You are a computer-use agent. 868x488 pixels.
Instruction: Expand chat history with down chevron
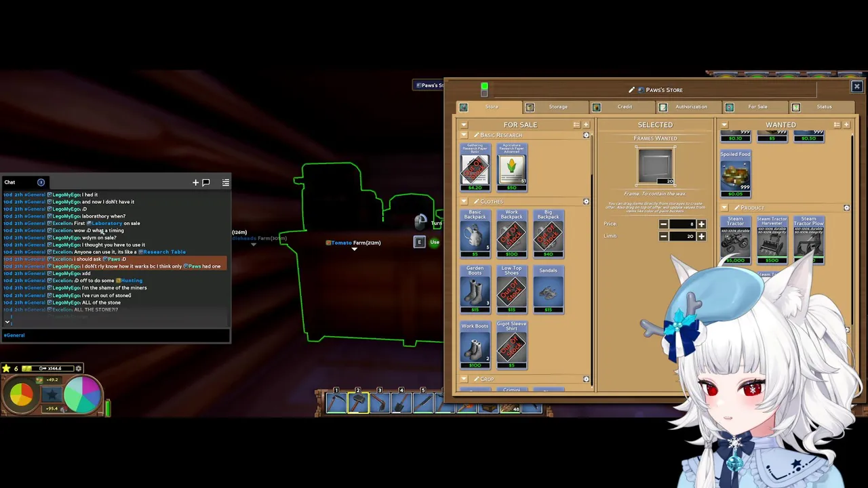(x=7, y=322)
